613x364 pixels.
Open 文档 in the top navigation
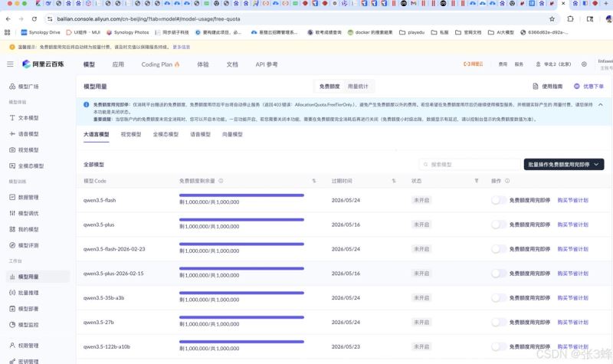[232, 64]
